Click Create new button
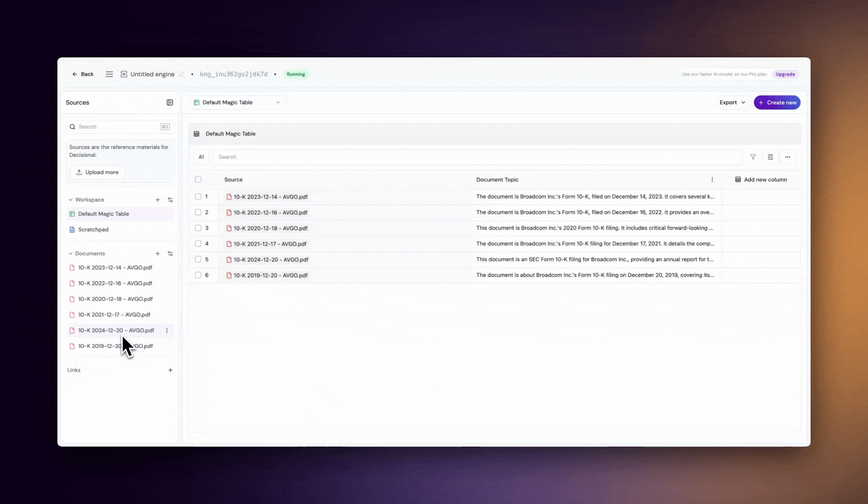 (x=777, y=103)
